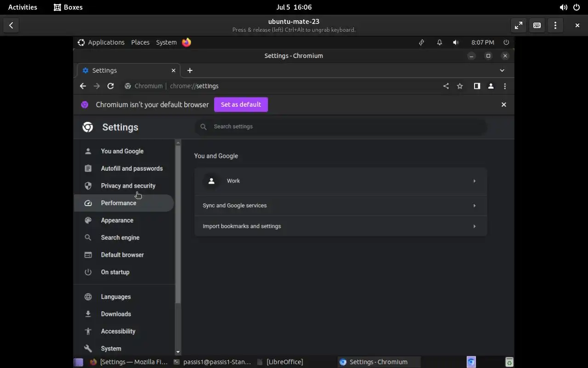Open the MATE Applications menu
This screenshot has width=588, height=368.
101,42
